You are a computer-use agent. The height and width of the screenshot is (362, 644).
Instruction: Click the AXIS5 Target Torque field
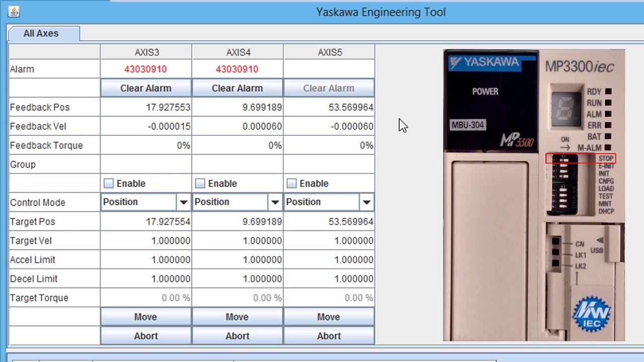coord(329,298)
